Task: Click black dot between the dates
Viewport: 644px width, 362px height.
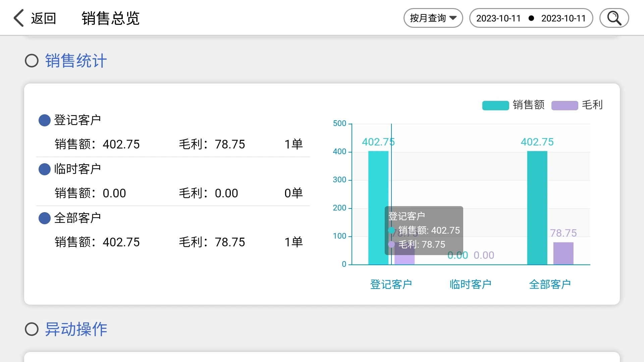Action: click(x=531, y=18)
